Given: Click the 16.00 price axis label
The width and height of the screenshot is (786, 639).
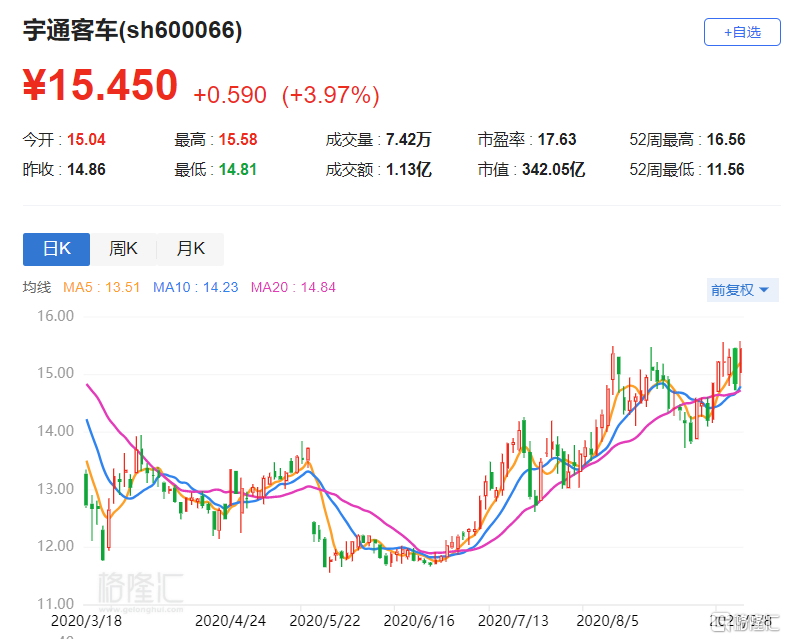Looking at the screenshot, I should tap(55, 316).
